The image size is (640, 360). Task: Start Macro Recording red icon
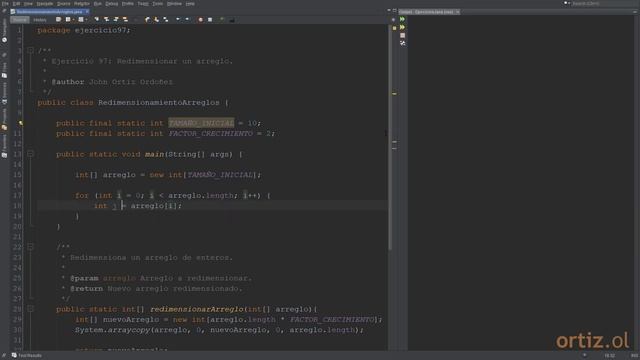coord(200,20)
